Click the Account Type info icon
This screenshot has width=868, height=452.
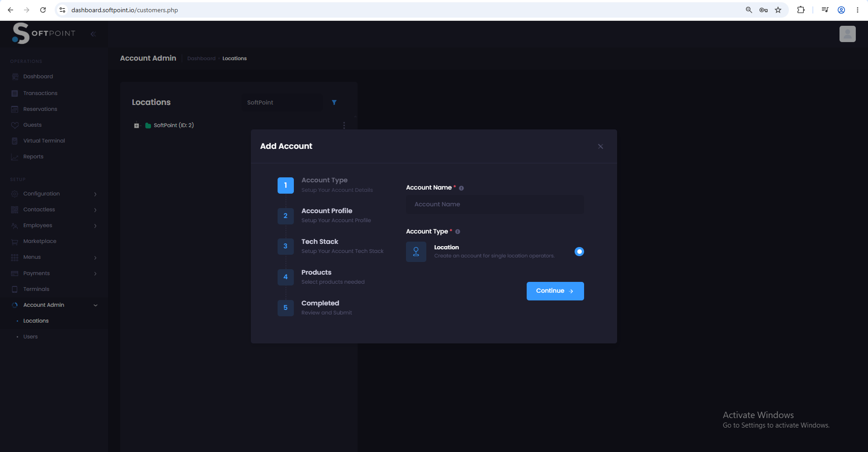coord(458,232)
